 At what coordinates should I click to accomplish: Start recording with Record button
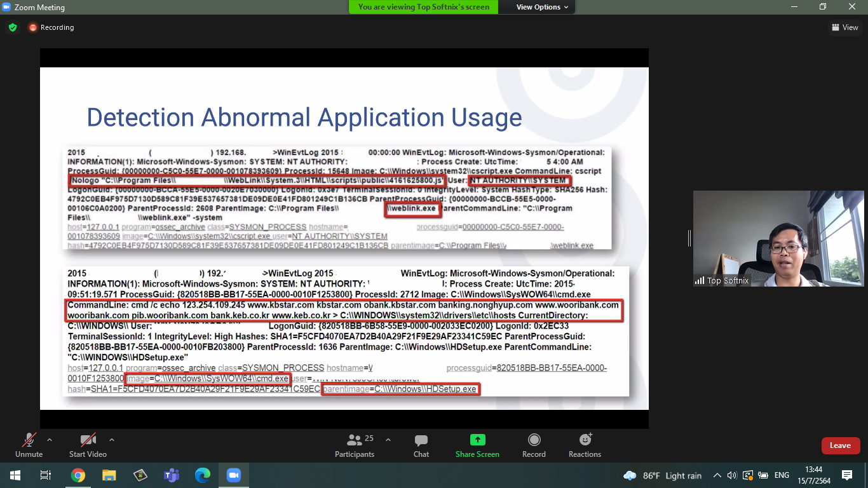(534, 445)
